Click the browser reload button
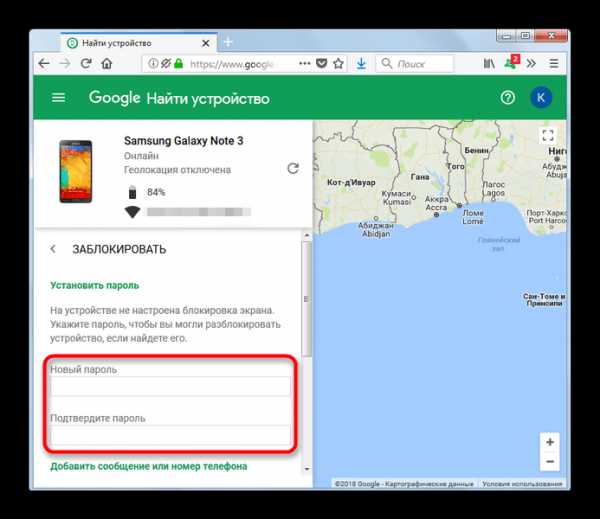Image resolution: width=600 pixels, height=519 pixels. (x=86, y=64)
